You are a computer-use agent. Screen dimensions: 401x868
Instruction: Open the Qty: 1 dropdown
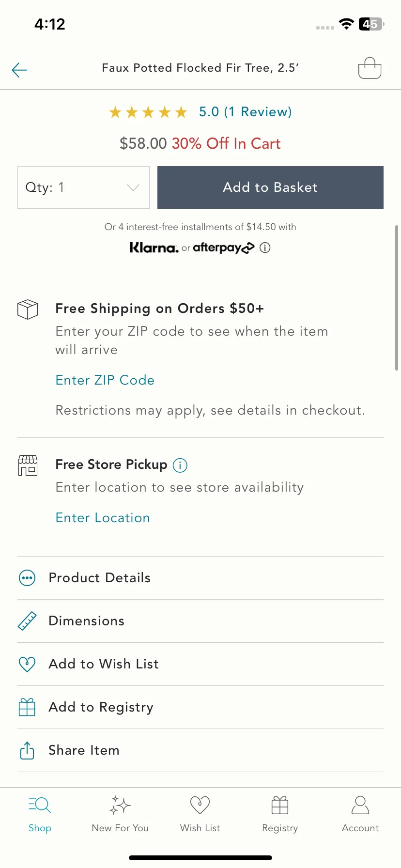point(83,187)
